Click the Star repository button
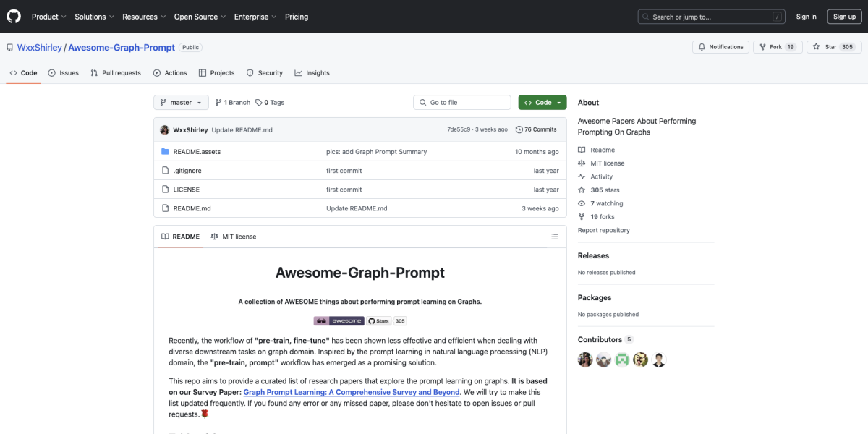 click(833, 47)
